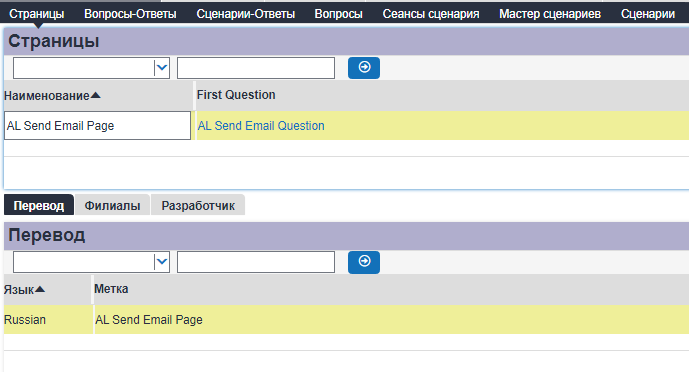
Task: Select the Russian language cell
Action: [48, 319]
